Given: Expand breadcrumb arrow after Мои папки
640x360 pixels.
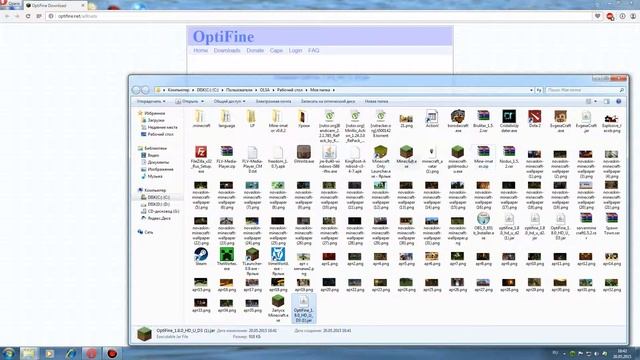Looking at the screenshot, I should pyautogui.click(x=333, y=90).
